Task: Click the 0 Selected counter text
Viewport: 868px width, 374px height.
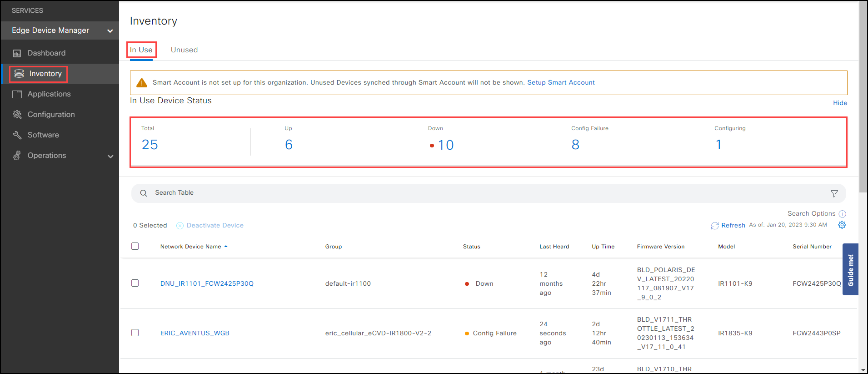Action: click(x=150, y=226)
